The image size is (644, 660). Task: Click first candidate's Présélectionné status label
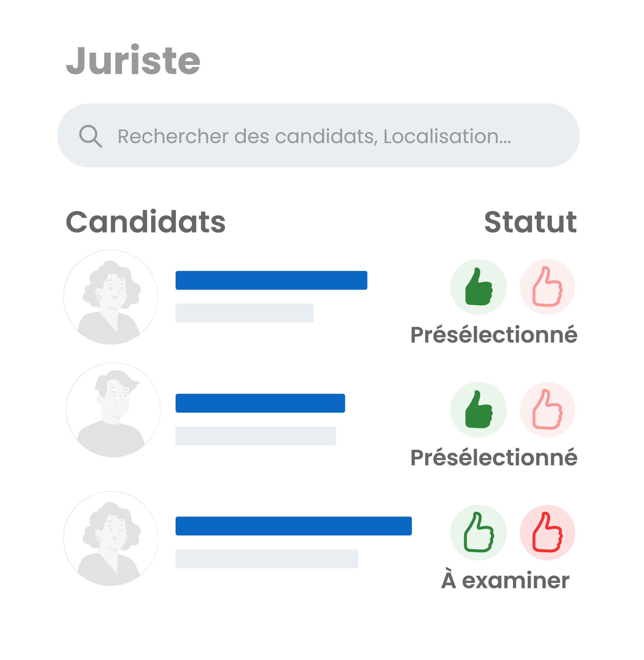[494, 335]
